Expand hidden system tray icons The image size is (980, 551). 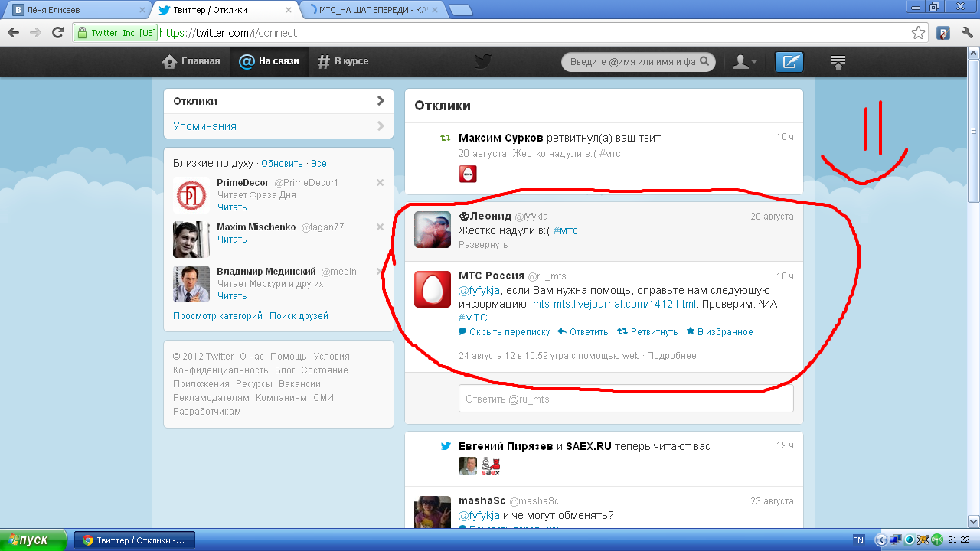(x=880, y=540)
